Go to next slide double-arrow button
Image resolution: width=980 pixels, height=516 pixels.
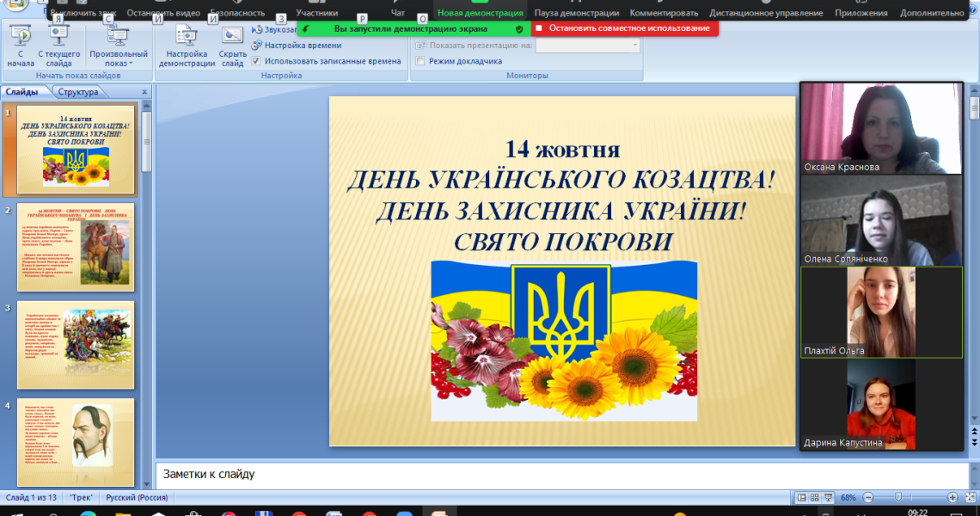(974, 442)
